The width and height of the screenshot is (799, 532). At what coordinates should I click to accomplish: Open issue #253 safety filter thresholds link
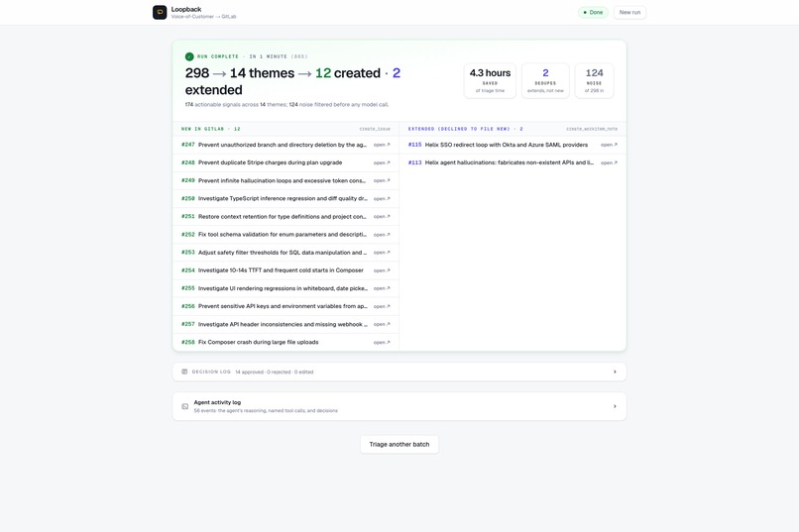(x=382, y=253)
